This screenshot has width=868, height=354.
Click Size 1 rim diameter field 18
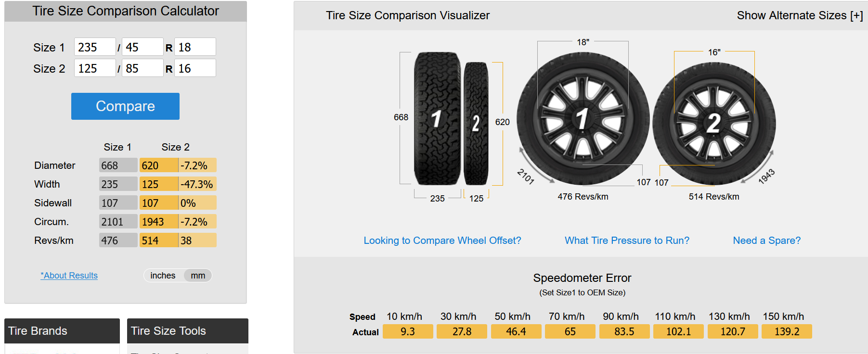click(195, 47)
